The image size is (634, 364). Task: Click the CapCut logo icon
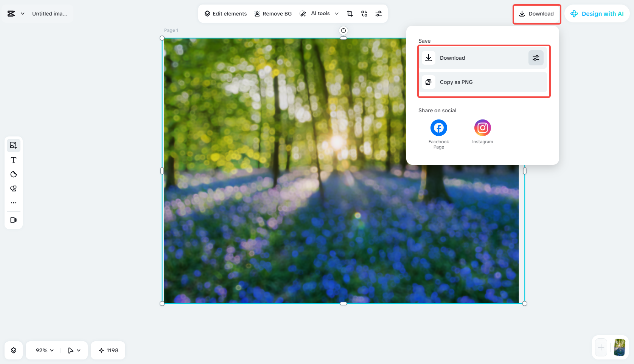pos(11,14)
